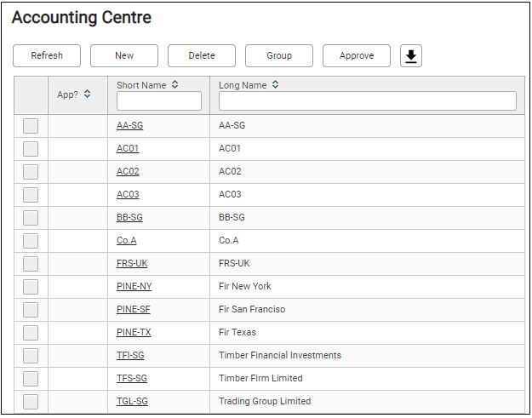The height and width of the screenshot is (418, 532).
Task: Click the Group button
Action: 279,56
